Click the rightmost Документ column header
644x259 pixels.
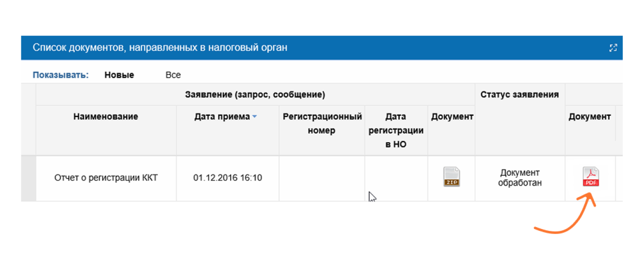(590, 117)
